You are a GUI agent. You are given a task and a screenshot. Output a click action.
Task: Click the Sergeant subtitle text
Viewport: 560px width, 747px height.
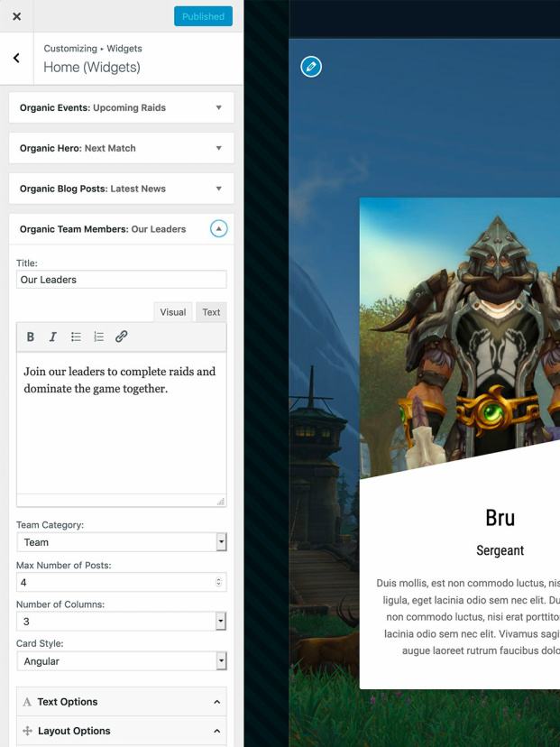point(500,550)
